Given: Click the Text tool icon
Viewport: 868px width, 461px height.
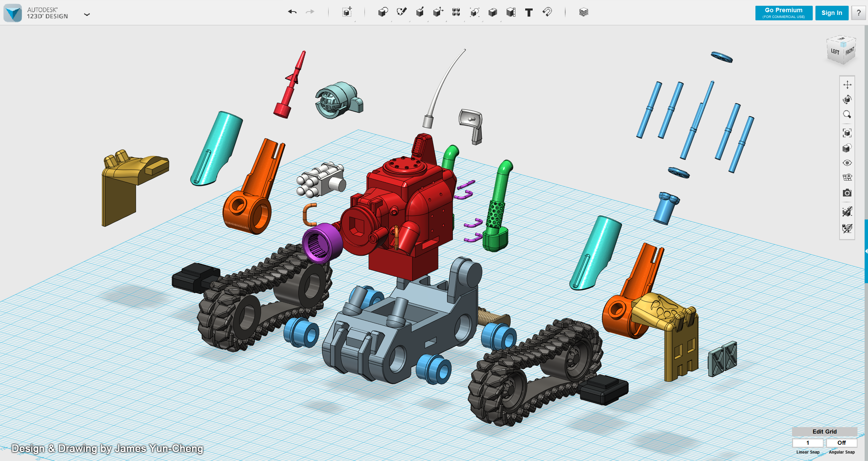Looking at the screenshot, I should pos(529,13).
